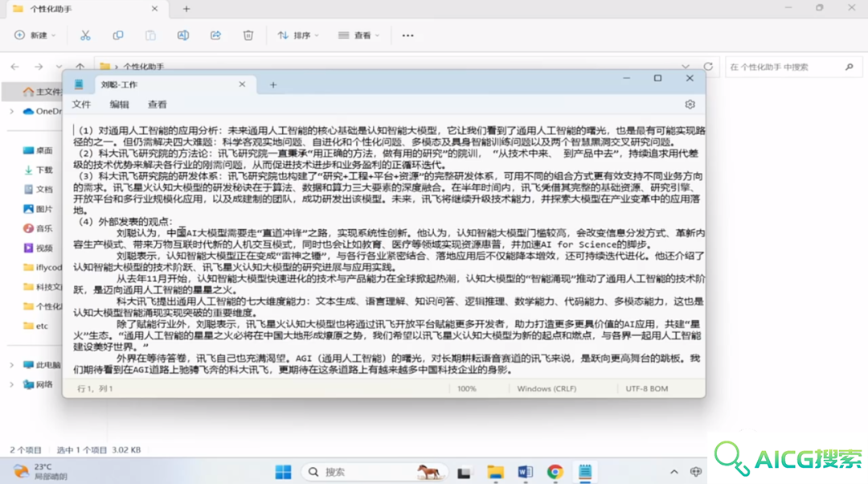Expand the address bar history dropdown
Viewport: 868px width, 484px height.
pos(686,67)
